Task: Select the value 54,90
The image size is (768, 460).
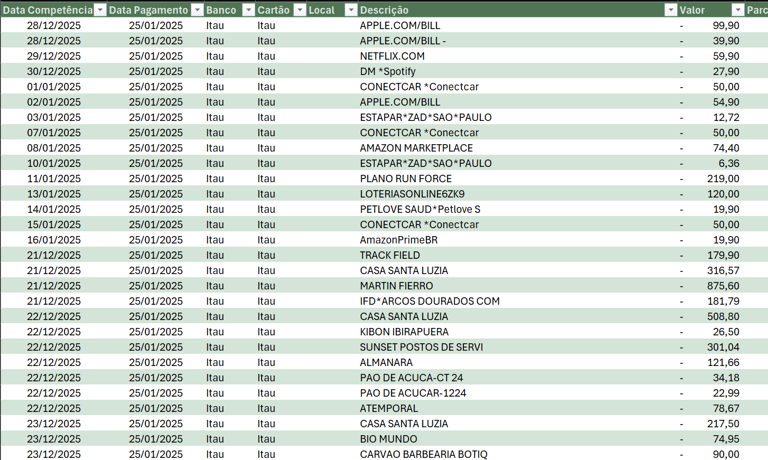Action: click(726, 102)
